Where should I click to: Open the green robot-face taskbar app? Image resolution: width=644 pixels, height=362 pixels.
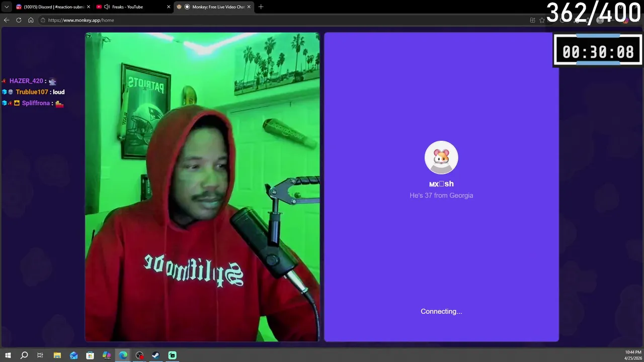173,355
